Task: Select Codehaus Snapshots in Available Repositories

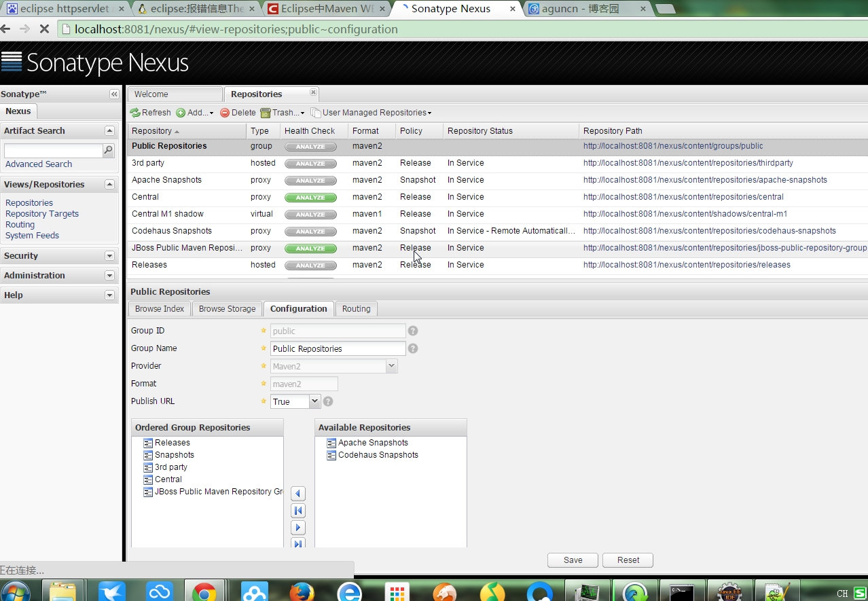Action: [378, 455]
